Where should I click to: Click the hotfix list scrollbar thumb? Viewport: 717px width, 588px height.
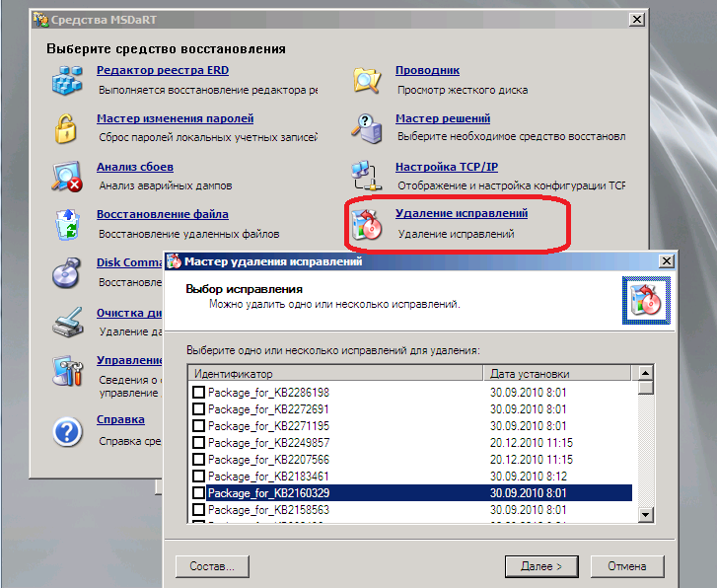(645, 388)
